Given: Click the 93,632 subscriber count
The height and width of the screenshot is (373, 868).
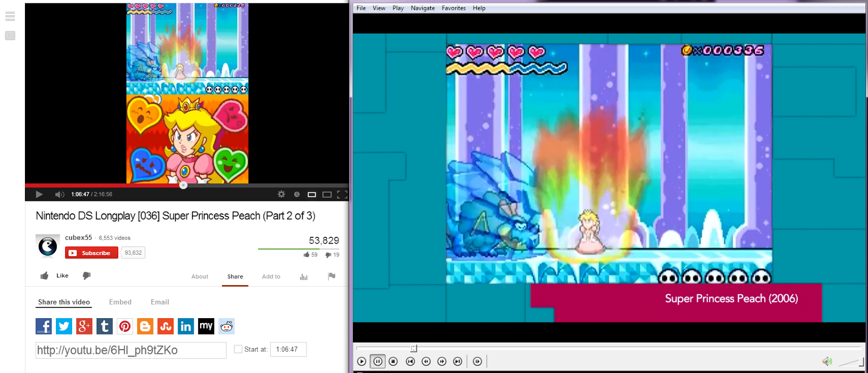Looking at the screenshot, I should pyautogui.click(x=133, y=253).
